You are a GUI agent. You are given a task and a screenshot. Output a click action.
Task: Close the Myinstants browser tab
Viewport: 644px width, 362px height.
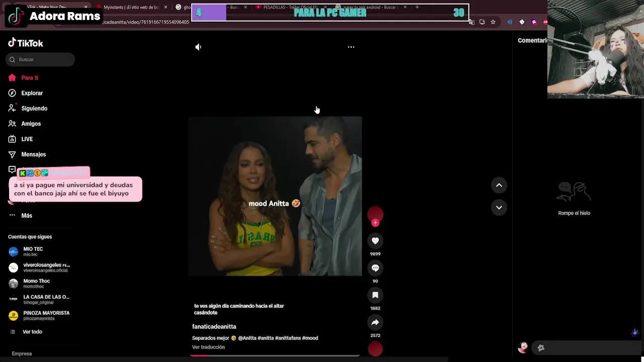click(x=166, y=7)
